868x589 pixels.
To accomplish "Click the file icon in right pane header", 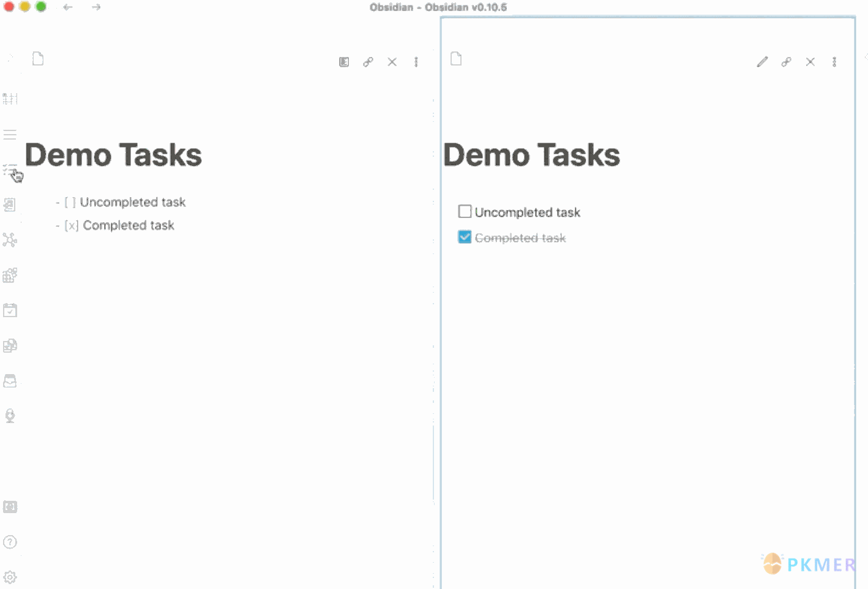I will point(456,59).
